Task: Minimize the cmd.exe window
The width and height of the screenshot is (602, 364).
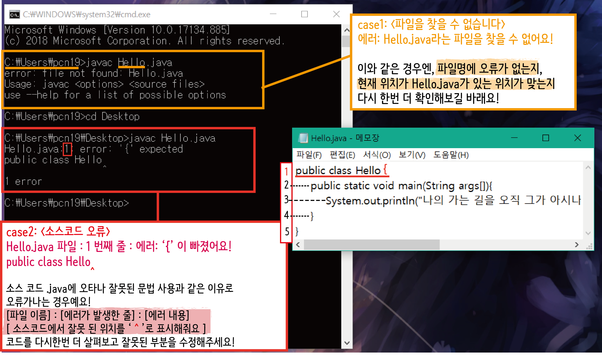Action: [273, 14]
